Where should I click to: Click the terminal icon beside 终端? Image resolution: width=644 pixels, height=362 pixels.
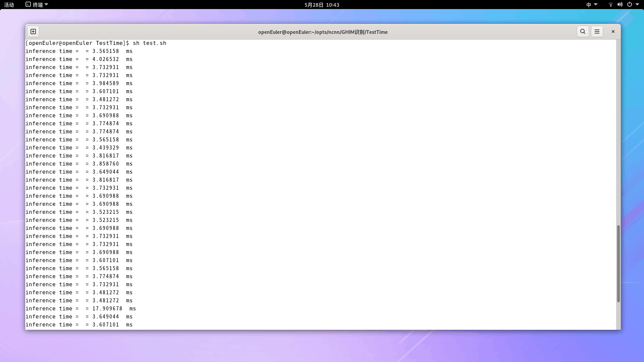click(28, 5)
